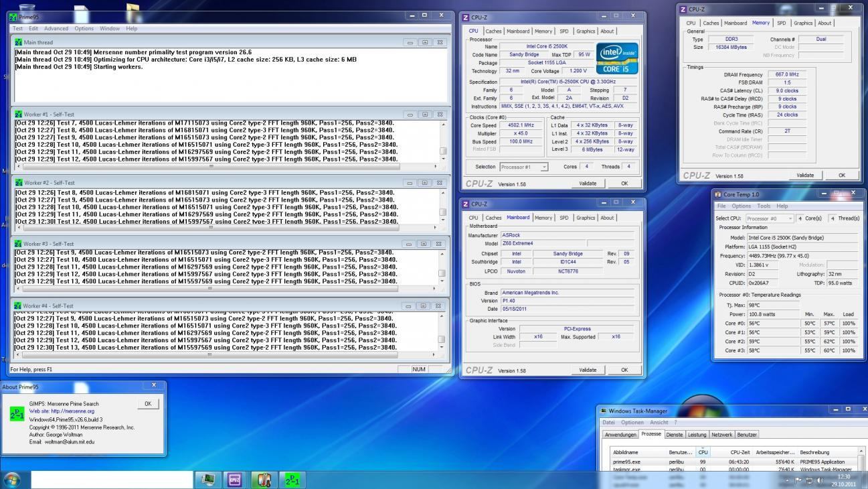Sort Task Manager by Abbildname column
Image resolution: width=868 pixels, height=489 pixels.
(639, 452)
